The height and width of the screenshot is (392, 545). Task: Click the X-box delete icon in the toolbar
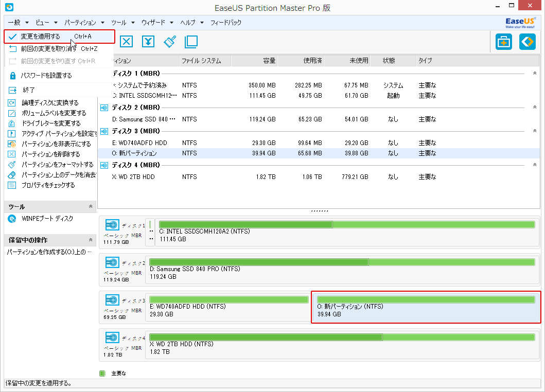(x=126, y=42)
